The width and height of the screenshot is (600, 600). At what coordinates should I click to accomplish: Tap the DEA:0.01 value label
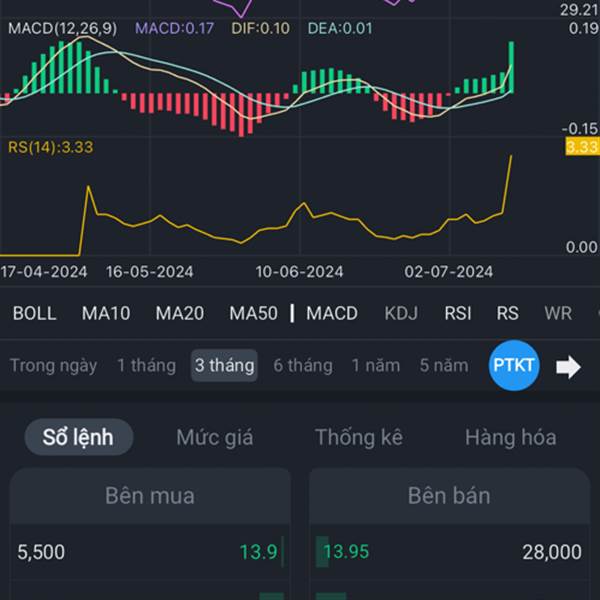pyautogui.click(x=340, y=28)
